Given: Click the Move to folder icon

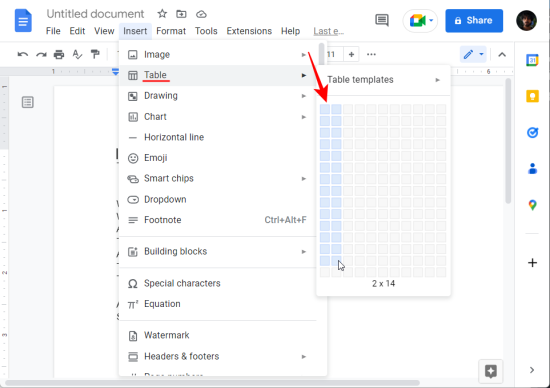Looking at the screenshot, I should [x=181, y=14].
